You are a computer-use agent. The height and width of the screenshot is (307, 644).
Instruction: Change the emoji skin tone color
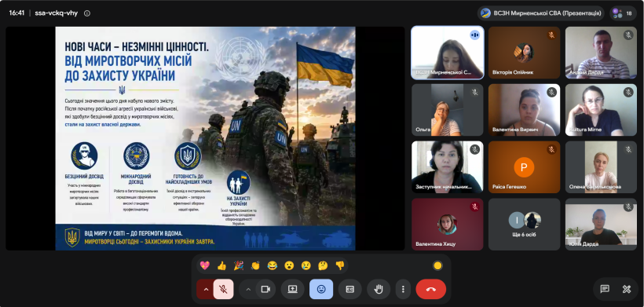pos(437,265)
